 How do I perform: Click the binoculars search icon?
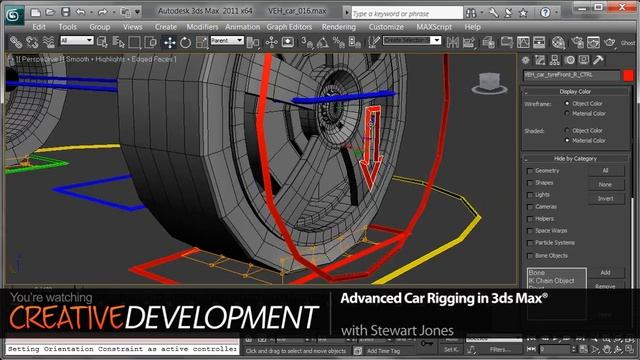[x=471, y=13]
